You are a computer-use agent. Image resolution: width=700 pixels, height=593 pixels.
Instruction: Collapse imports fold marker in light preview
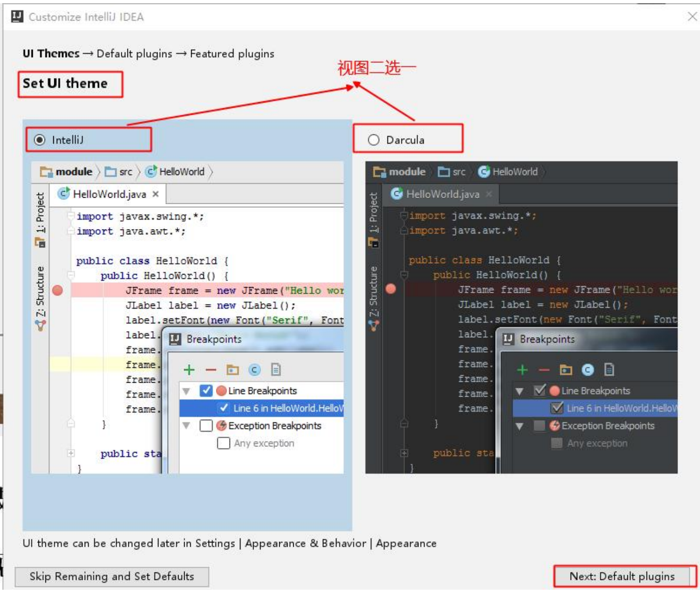[x=71, y=216]
